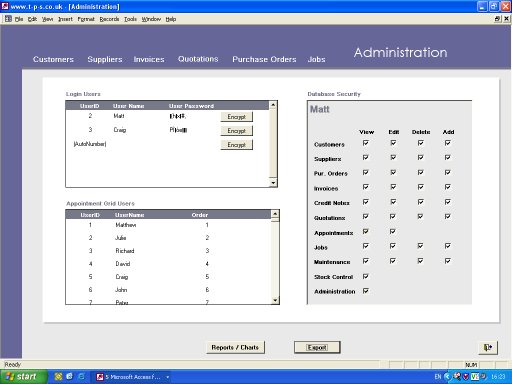The height and width of the screenshot is (384, 512).
Task: Go to Purchase Orders section
Action: 264,59
